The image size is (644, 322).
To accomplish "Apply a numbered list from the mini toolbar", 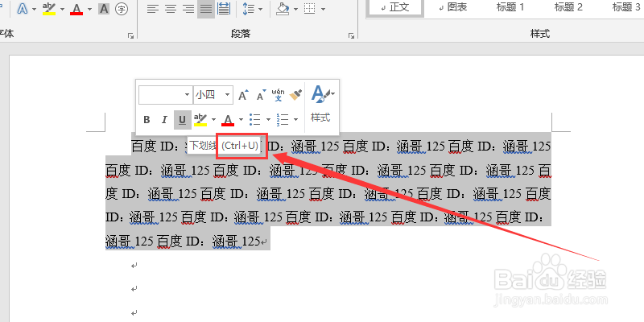I will click(x=283, y=120).
